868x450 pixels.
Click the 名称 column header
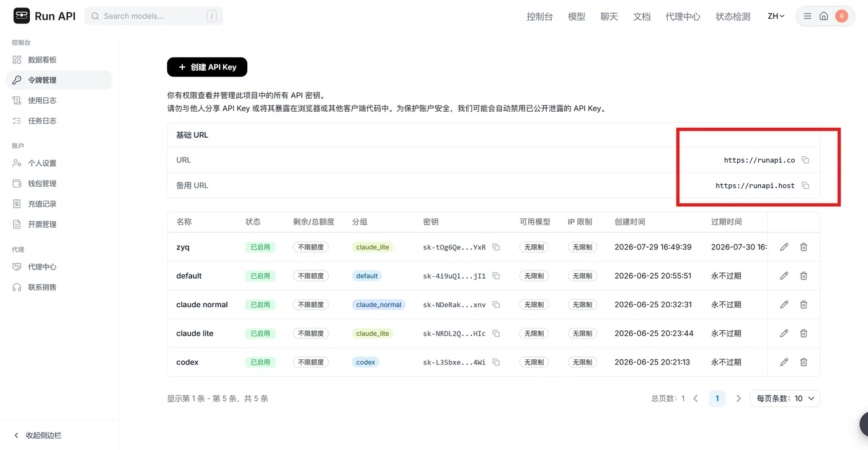(184, 222)
